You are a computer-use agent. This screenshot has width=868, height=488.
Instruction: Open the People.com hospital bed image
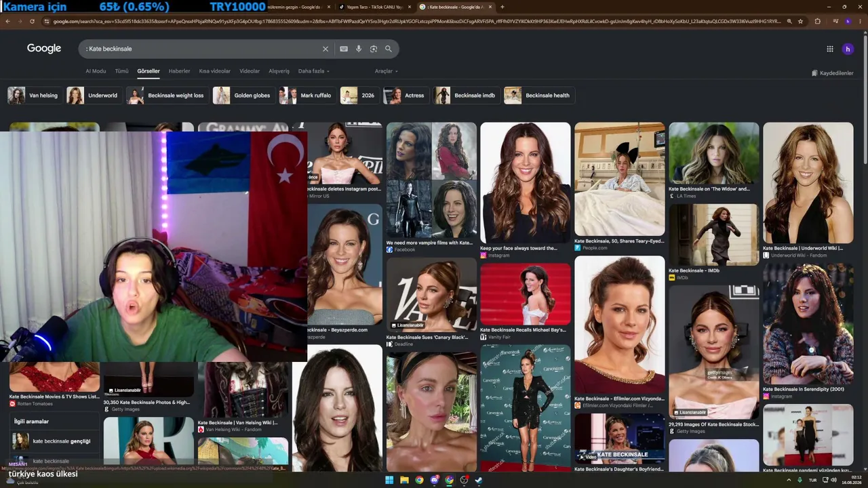click(x=620, y=179)
